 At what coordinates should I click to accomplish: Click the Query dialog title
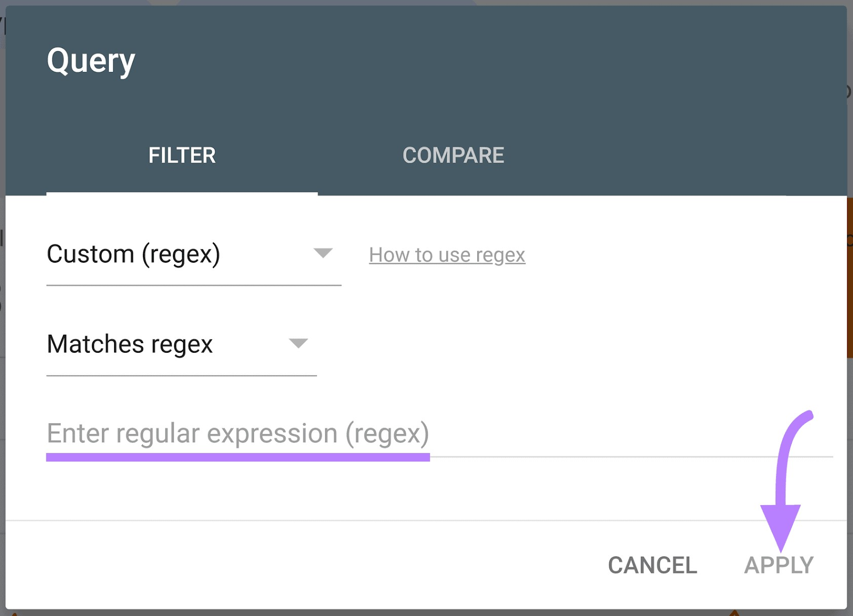[91, 62]
